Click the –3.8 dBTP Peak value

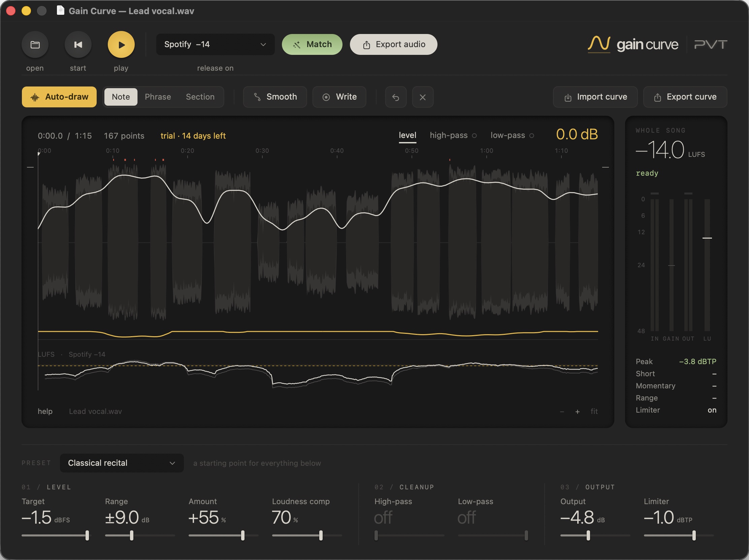click(697, 361)
